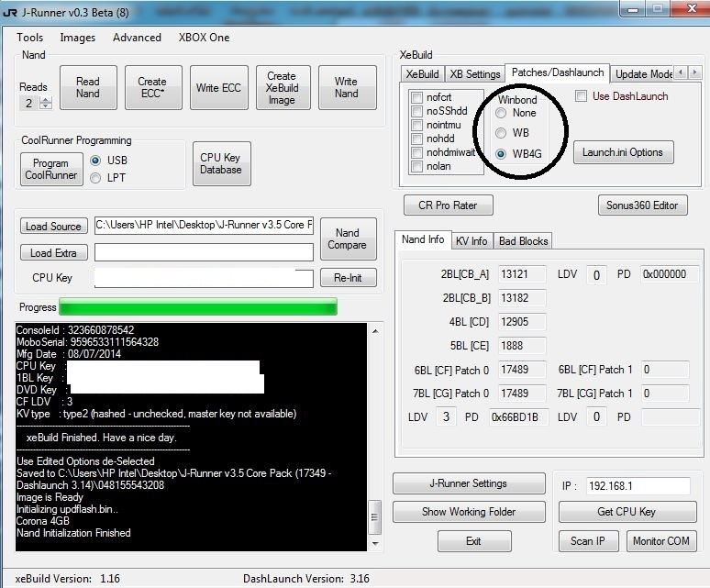
Task: Click the source path input field
Action: click(204, 225)
